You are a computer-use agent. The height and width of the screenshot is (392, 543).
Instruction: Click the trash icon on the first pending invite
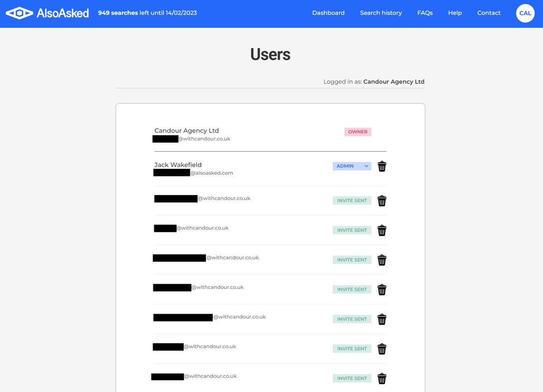click(382, 200)
